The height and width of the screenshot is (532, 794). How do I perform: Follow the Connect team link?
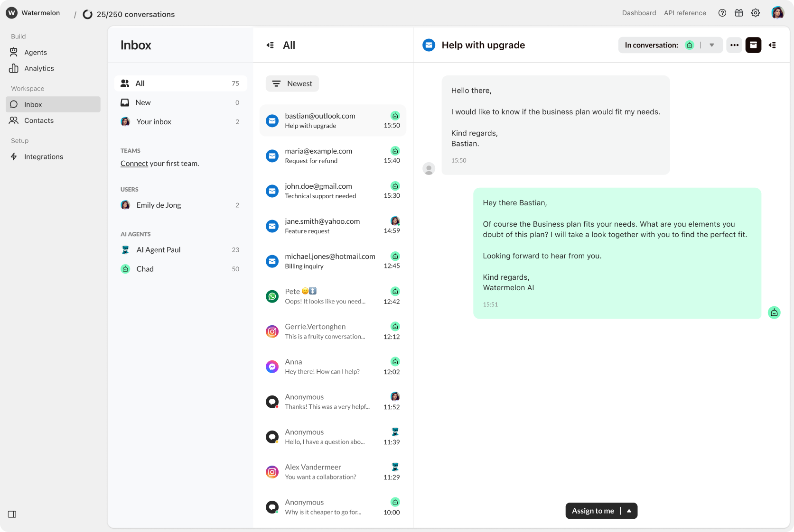click(134, 164)
